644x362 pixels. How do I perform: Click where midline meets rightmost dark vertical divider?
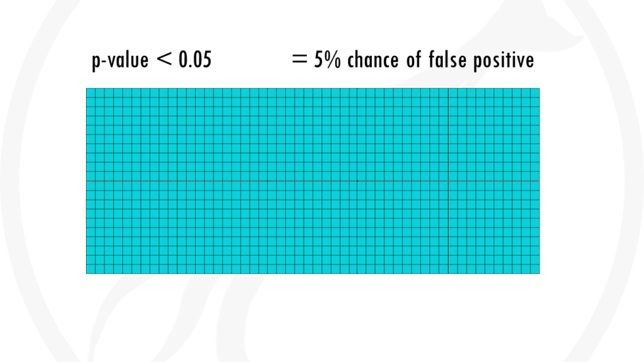[x=448, y=181]
